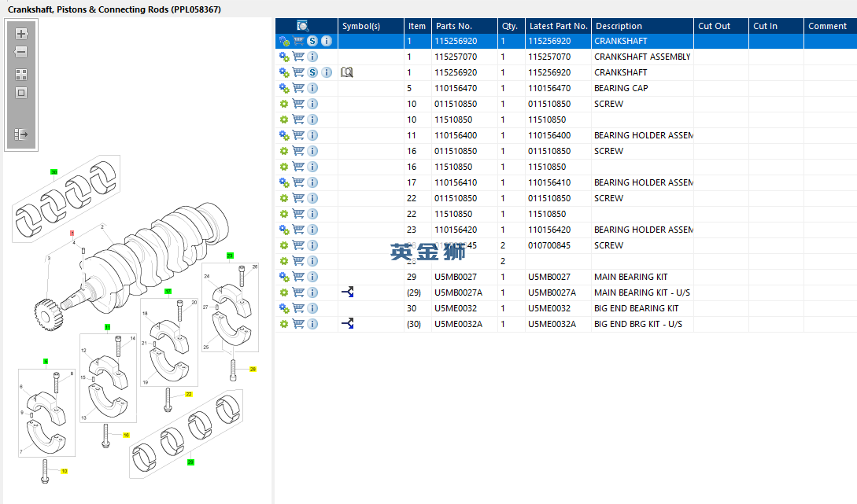Click the S icon on the highlighted CRANKSHAFT row

tap(312, 41)
